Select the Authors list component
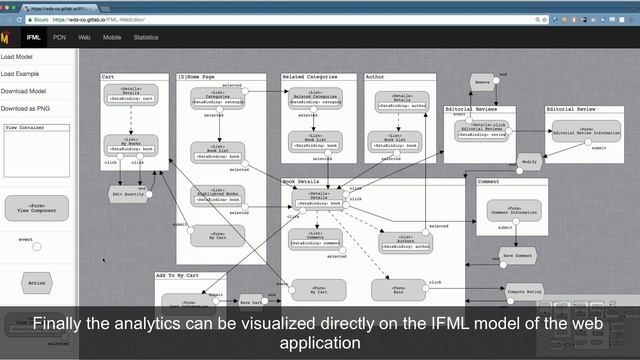This screenshot has width=640, height=360. (405, 243)
